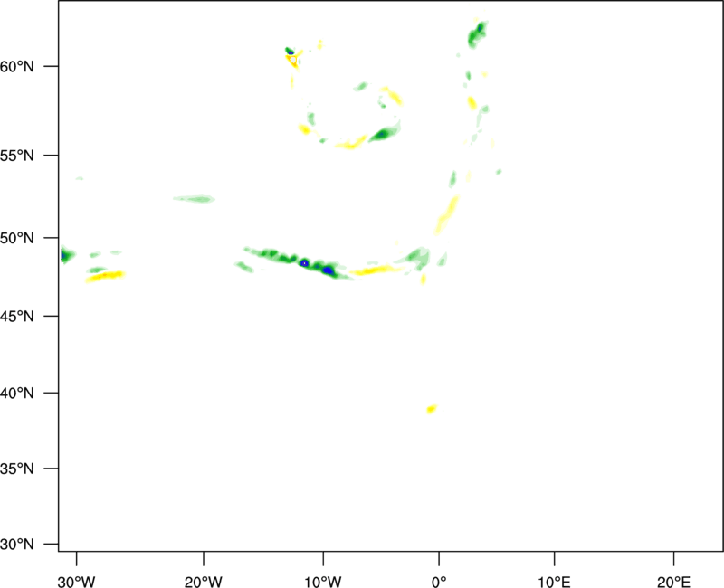Click the 30°W longitude label
Screen dimensions: 724x588
[x=77, y=582]
